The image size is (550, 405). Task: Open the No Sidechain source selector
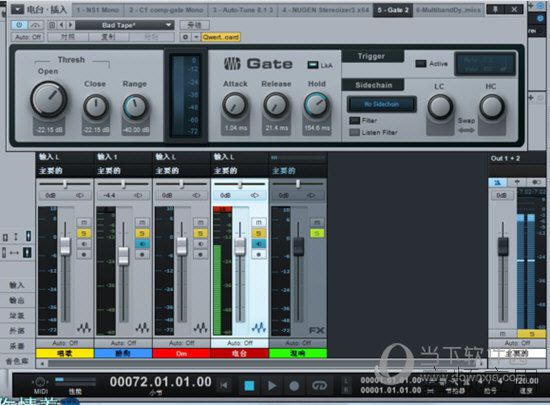pyautogui.click(x=382, y=104)
